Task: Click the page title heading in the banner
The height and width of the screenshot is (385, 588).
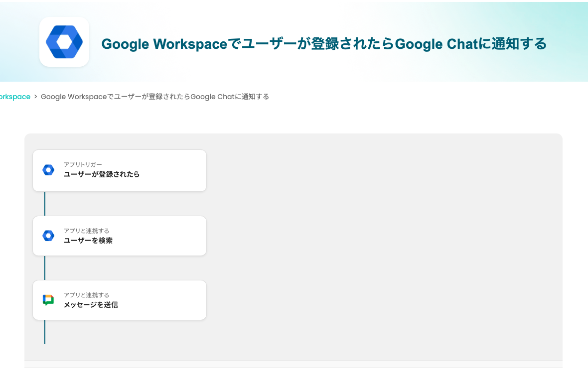Action: point(324,44)
